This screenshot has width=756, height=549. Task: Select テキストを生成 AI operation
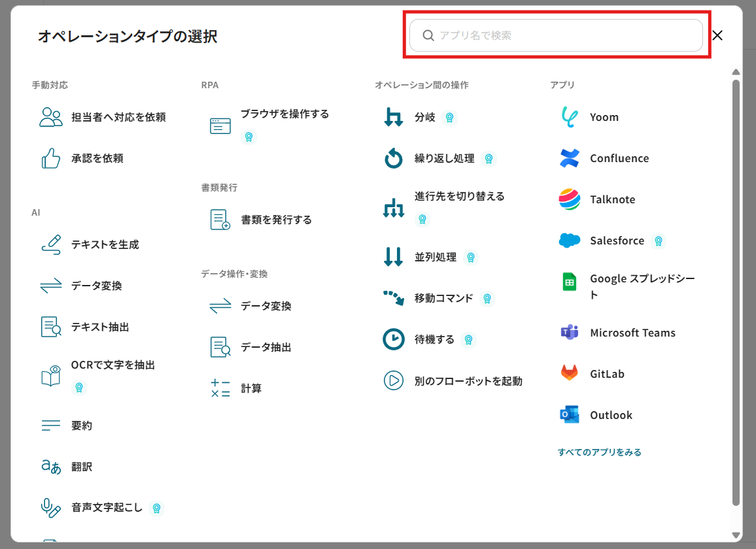coord(105,245)
